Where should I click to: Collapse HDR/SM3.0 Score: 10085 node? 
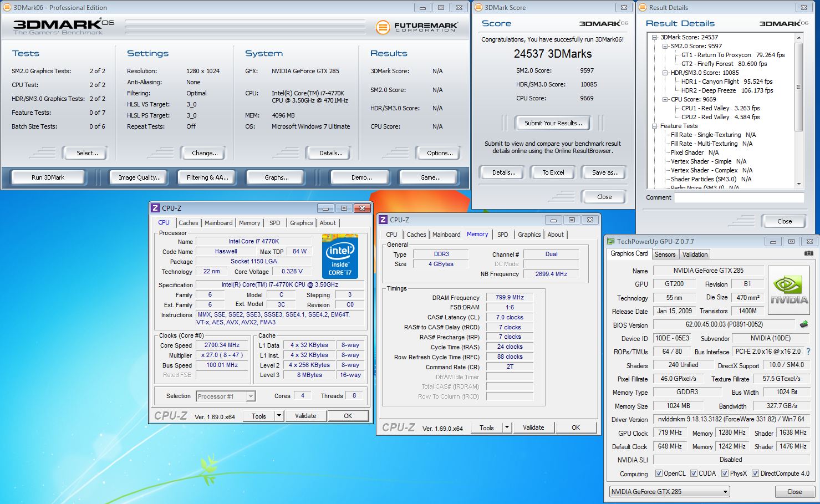point(665,73)
